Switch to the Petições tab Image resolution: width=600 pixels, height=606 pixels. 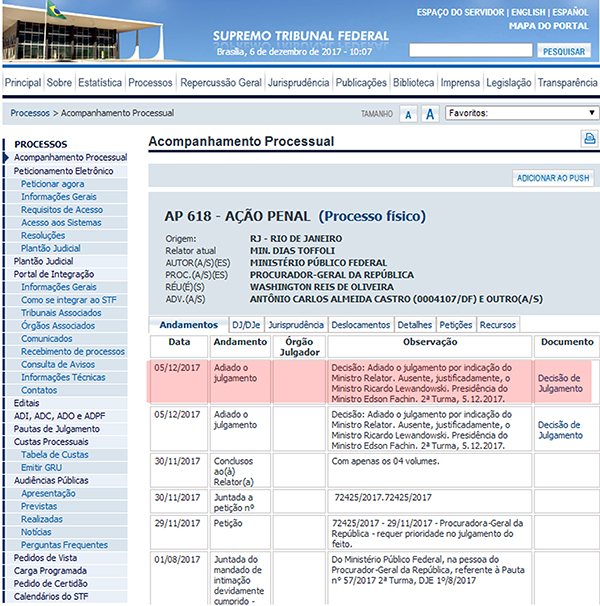(456, 325)
